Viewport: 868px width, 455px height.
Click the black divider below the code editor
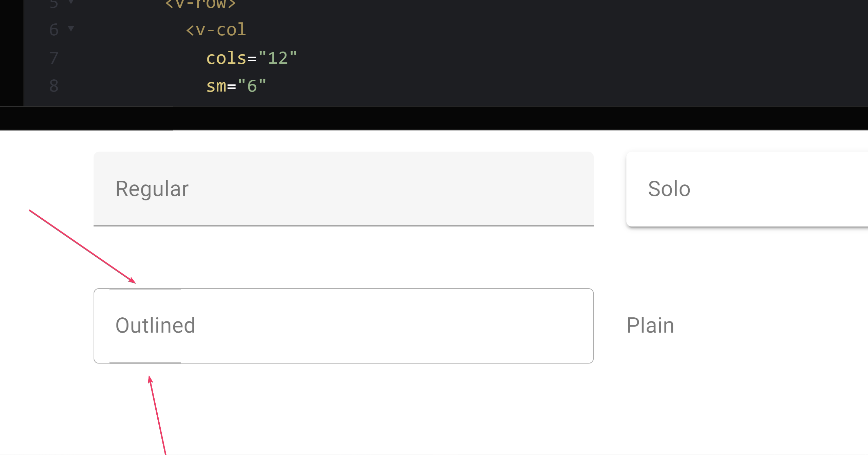(x=434, y=118)
